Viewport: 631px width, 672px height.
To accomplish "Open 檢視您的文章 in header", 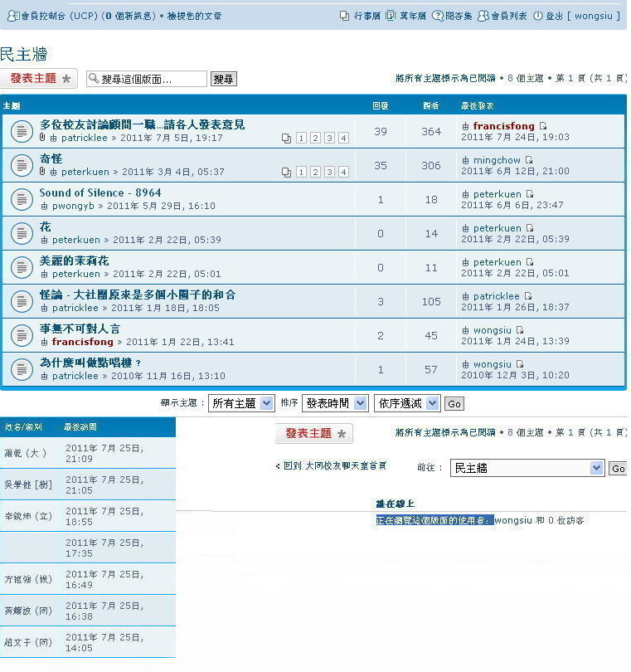I will point(194,17).
